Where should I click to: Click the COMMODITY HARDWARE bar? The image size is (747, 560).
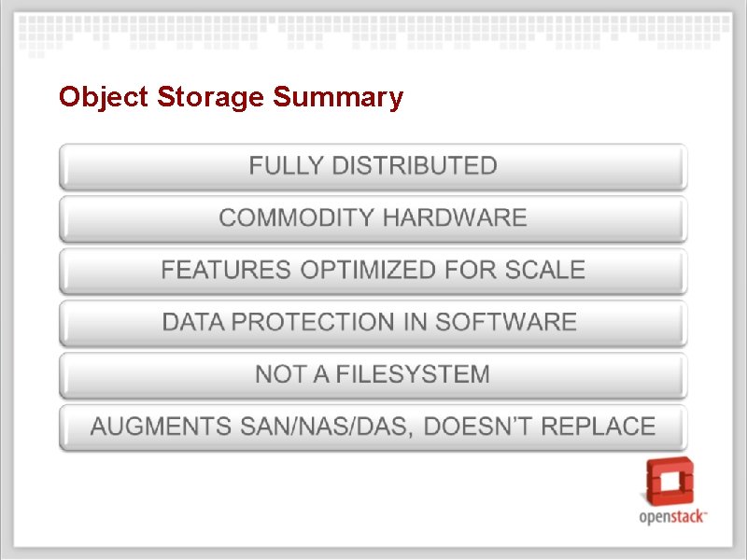(373, 218)
